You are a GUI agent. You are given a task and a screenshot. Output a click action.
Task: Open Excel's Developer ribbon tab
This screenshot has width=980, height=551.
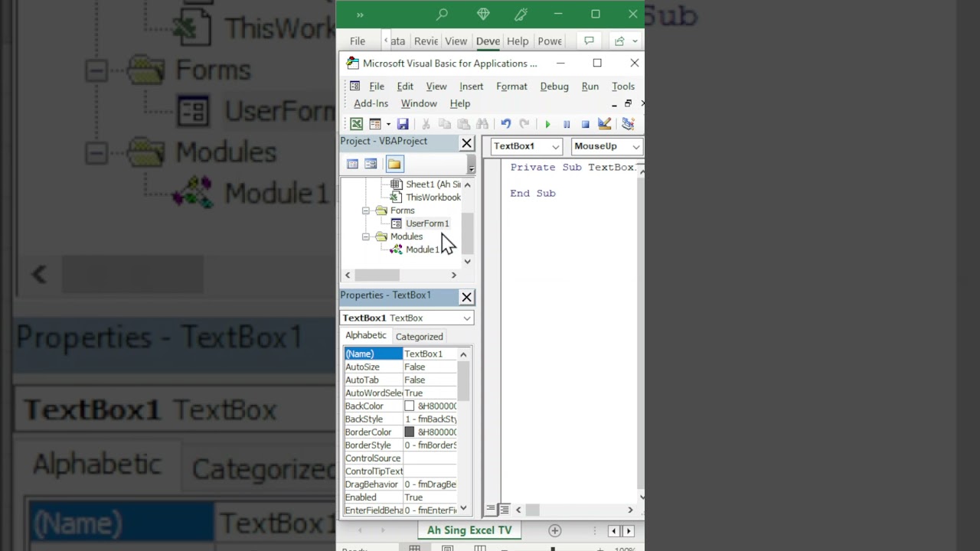[x=488, y=41]
